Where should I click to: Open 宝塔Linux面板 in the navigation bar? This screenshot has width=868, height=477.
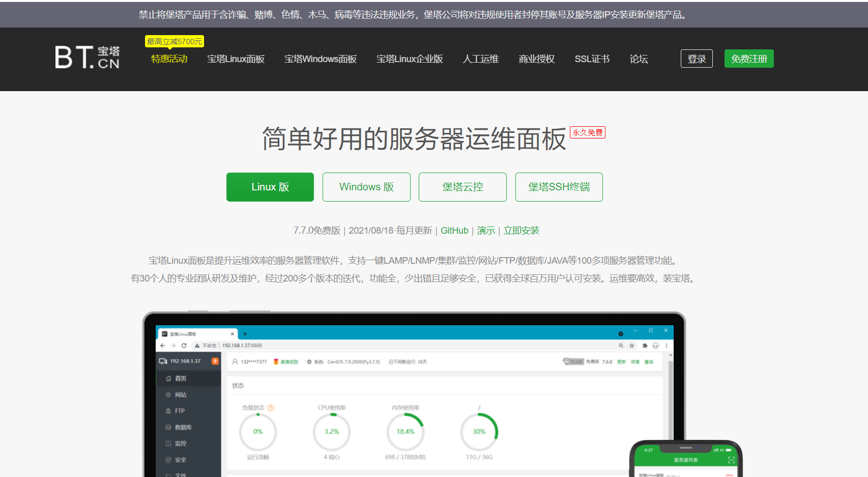pyautogui.click(x=236, y=59)
